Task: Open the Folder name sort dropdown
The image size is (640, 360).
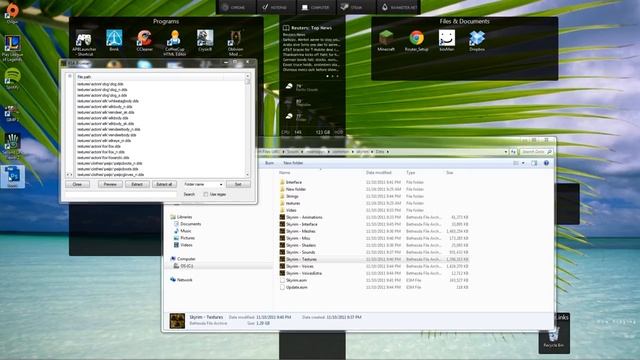Action: coord(203,184)
